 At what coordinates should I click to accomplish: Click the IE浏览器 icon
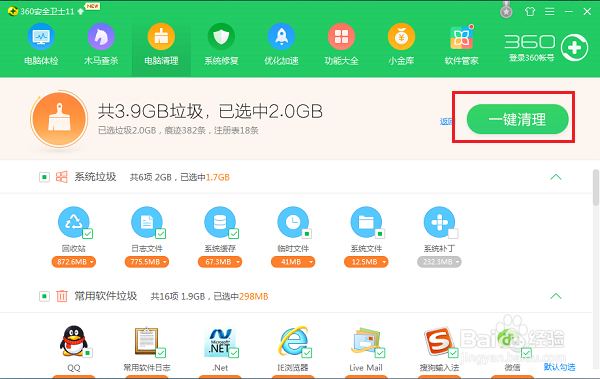(x=293, y=341)
